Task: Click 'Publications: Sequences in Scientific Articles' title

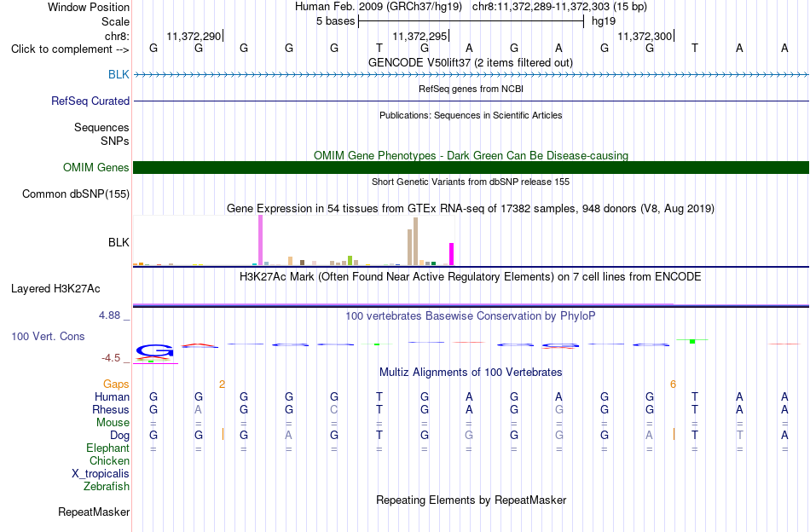Action: tap(471, 115)
